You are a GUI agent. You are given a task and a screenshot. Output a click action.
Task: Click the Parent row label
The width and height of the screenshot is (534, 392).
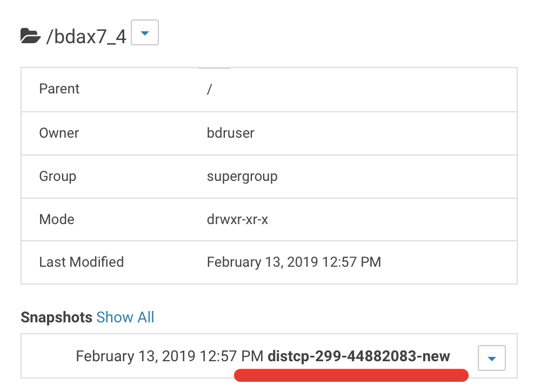tap(59, 89)
